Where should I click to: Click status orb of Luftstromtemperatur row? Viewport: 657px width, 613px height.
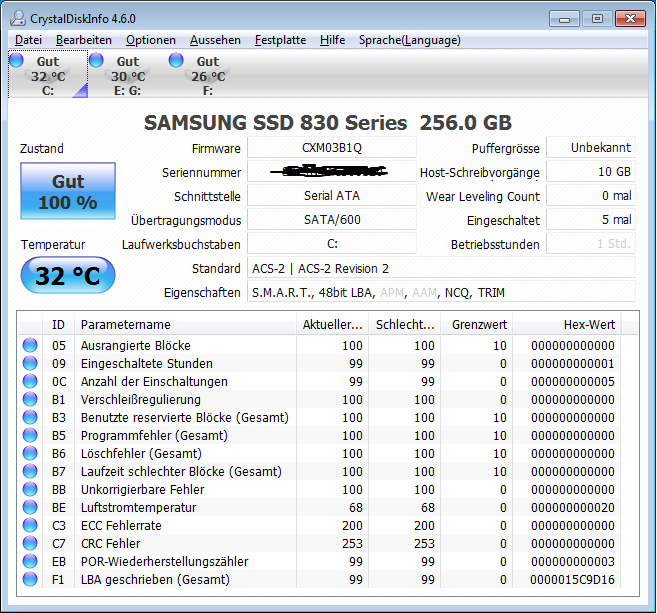point(30,507)
